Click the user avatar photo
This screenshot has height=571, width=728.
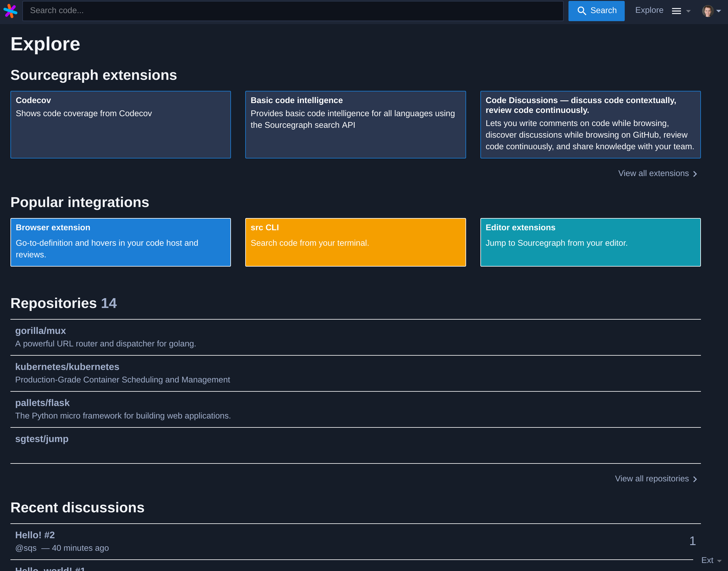(x=709, y=10)
